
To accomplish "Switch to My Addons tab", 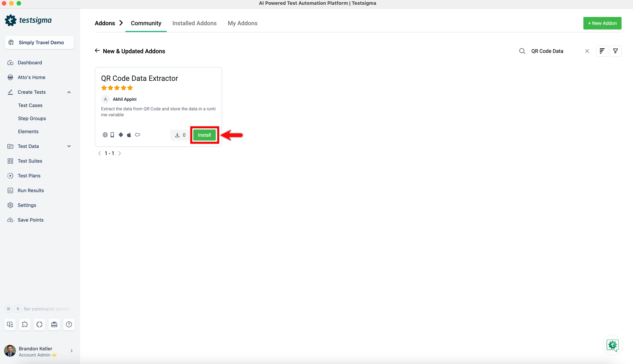I will point(242,23).
